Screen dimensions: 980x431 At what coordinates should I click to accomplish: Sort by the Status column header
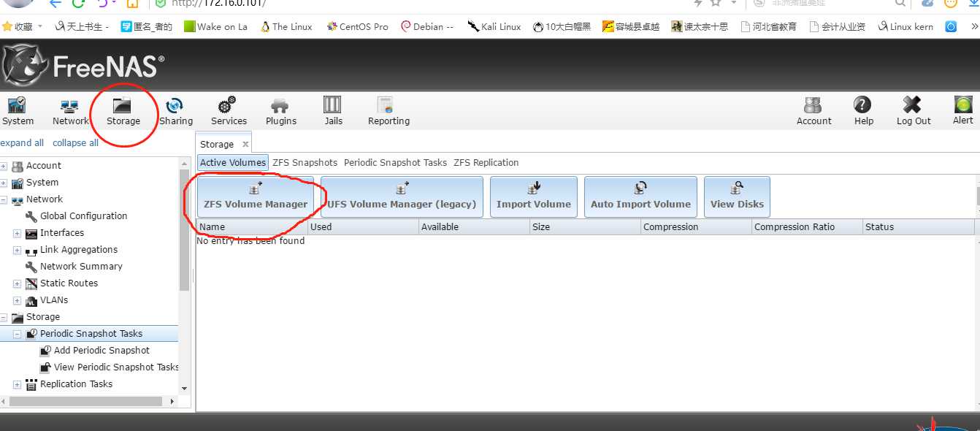(x=918, y=226)
